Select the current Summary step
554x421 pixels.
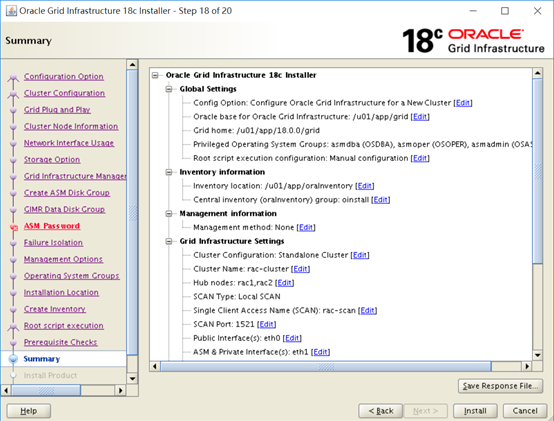[x=42, y=359]
